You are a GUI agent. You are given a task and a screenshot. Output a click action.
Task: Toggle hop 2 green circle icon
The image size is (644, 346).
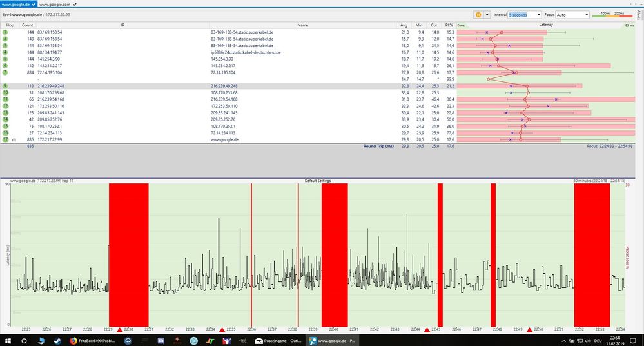pyautogui.click(x=5, y=39)
